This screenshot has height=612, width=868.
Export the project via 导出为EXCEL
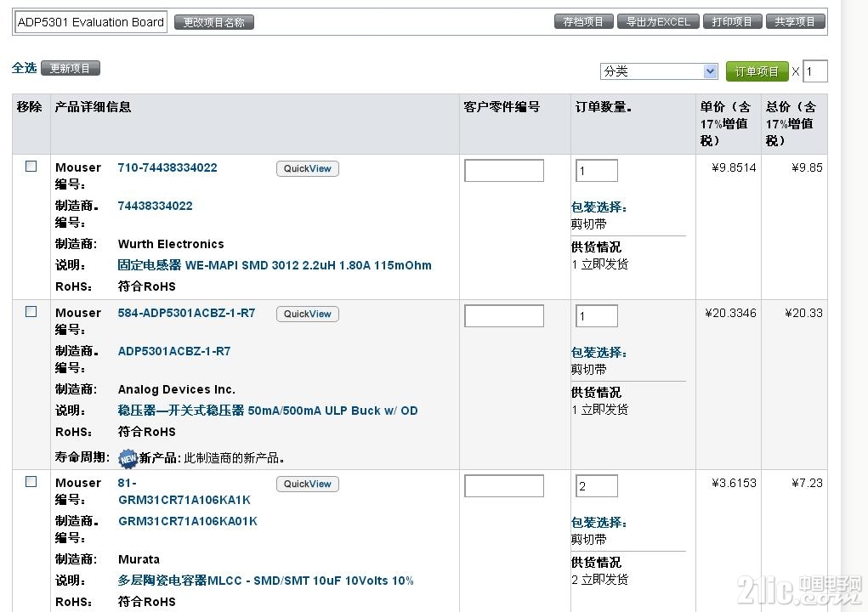[x=658, y=21]
